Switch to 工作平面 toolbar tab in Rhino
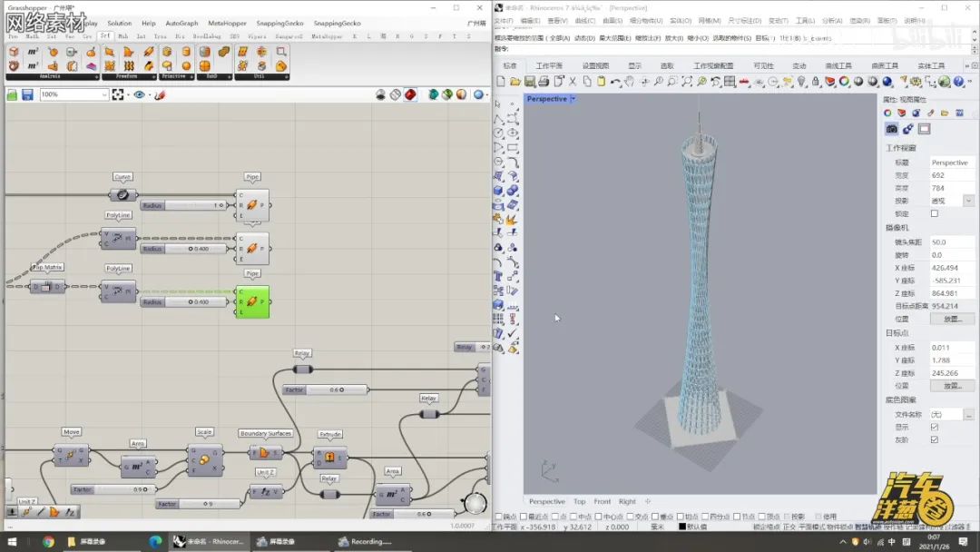 pyautogui.click(x=549, y=65)
